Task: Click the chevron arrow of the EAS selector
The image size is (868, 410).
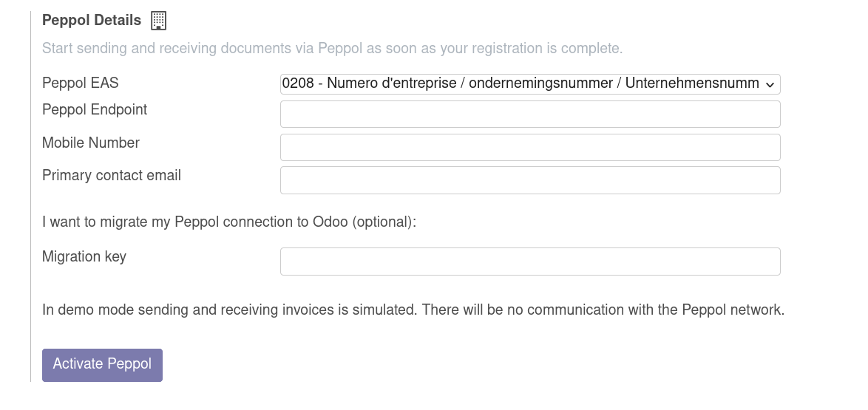Action: [770, 85]
